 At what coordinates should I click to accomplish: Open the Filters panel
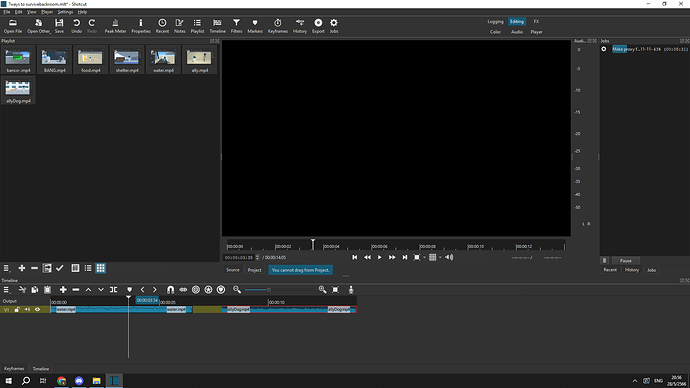[236, 26]
